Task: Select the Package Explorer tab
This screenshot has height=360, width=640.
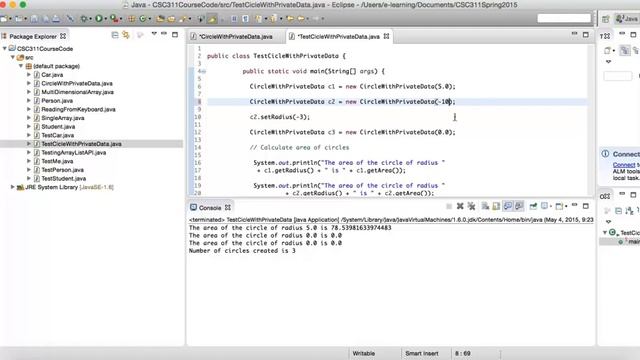Action: [33, 36]
